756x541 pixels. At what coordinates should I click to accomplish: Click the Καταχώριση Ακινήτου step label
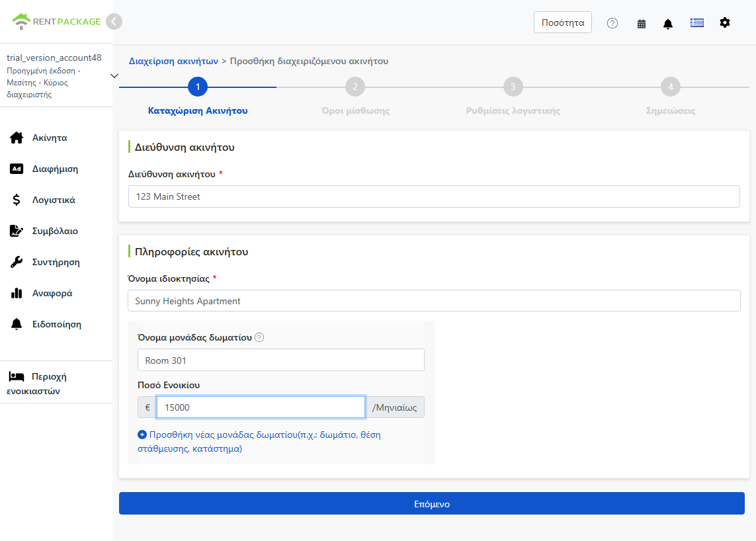click(198, 111)
